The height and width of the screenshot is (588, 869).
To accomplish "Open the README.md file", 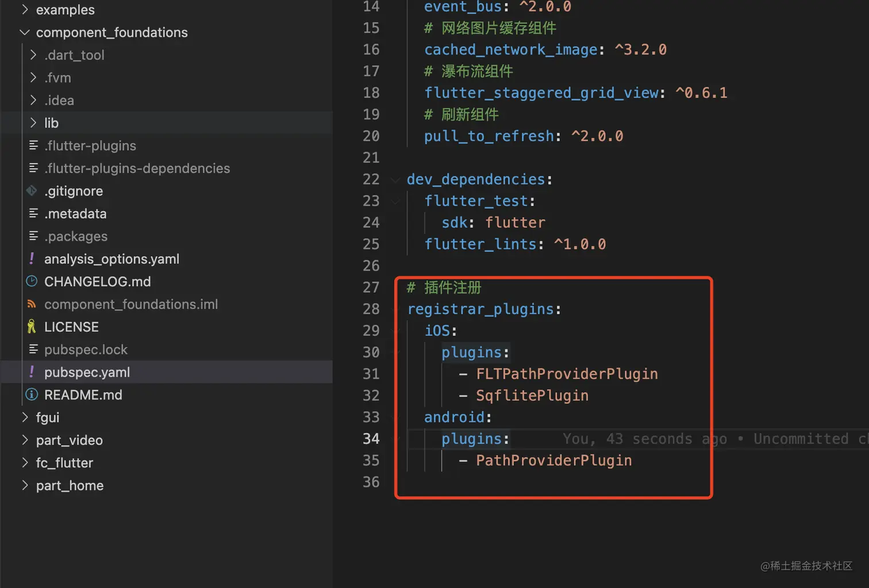I will click(x=83, y=395).
